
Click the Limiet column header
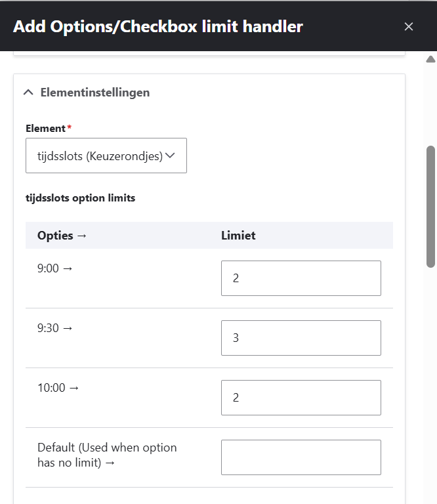(x=238, y=236)
